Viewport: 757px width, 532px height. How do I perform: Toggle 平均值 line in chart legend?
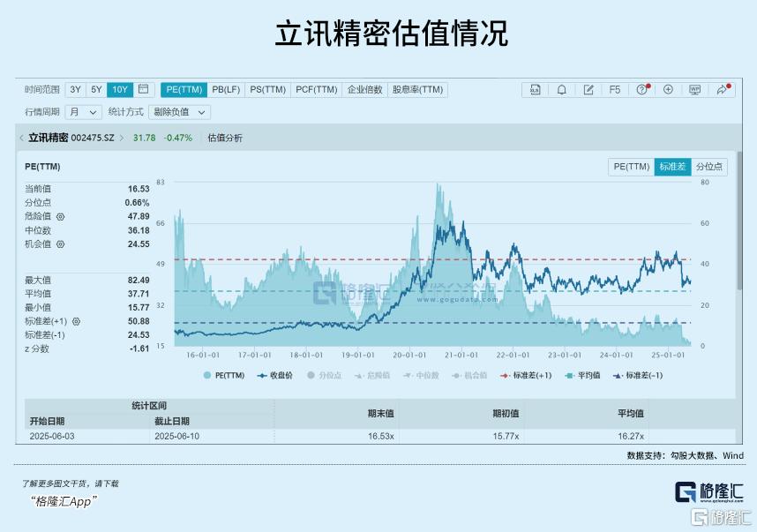[x=582, y=376]
